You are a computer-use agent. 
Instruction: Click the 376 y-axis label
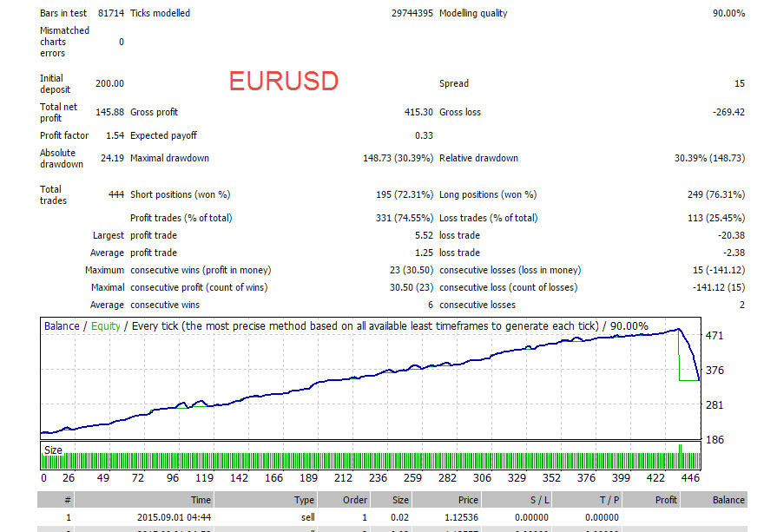pos(714,371)
